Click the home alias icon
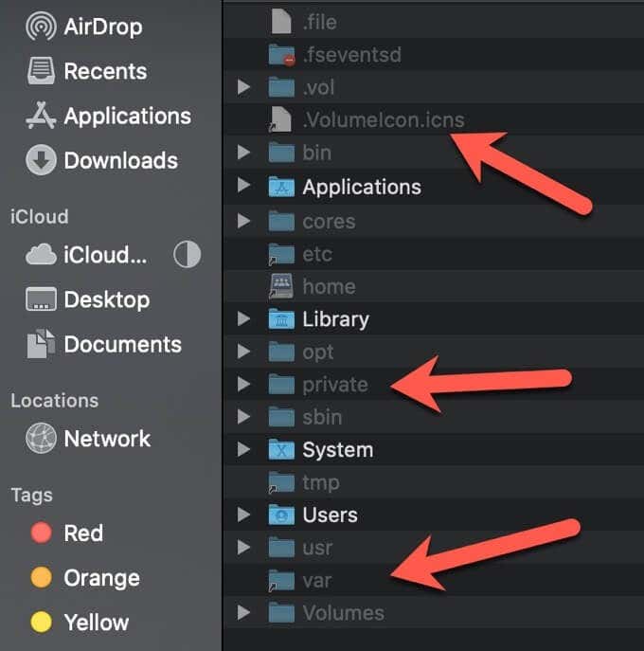The height and width of the screenshot is (651, 644). pos(281,286)
